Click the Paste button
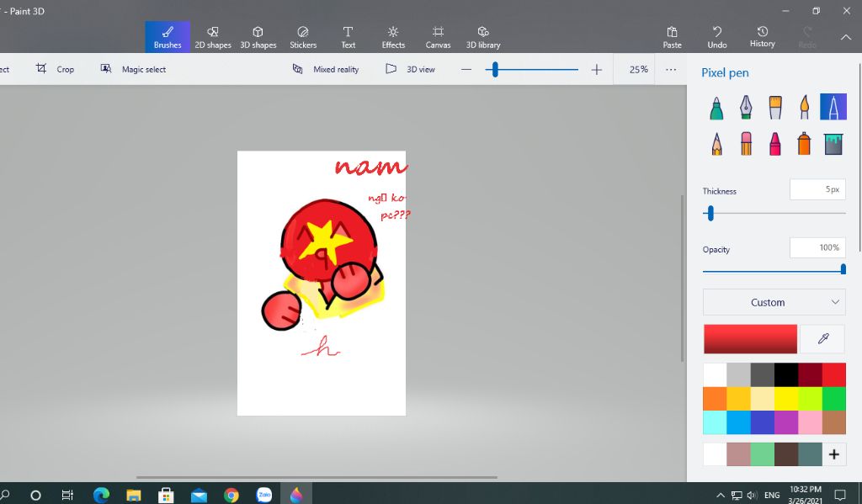The height and width of the screenshot is (504, 862). (x=672, y=37)
